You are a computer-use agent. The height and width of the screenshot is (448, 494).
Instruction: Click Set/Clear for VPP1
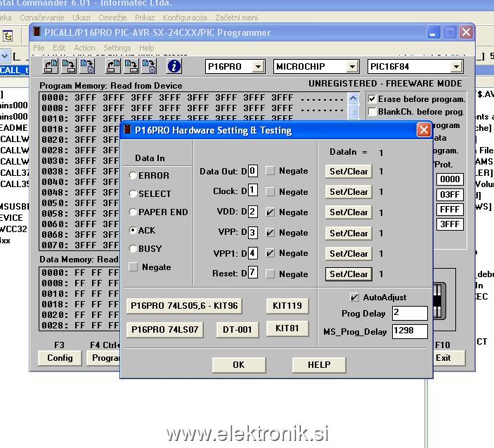click(x=349, y=253)
